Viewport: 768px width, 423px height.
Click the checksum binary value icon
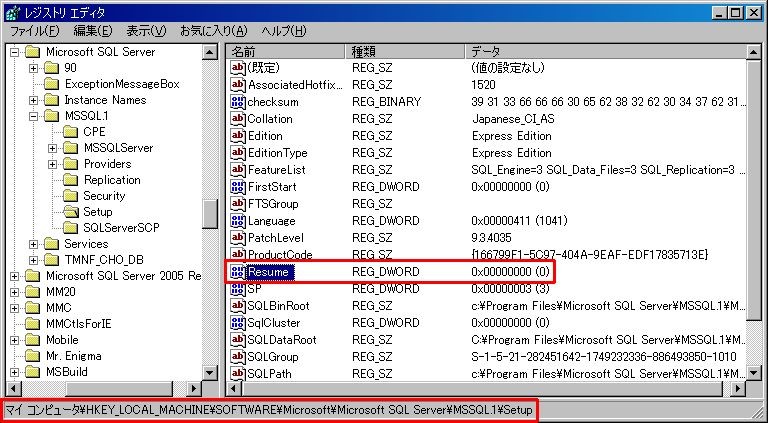pyautogui.click(x=238, y=102)
